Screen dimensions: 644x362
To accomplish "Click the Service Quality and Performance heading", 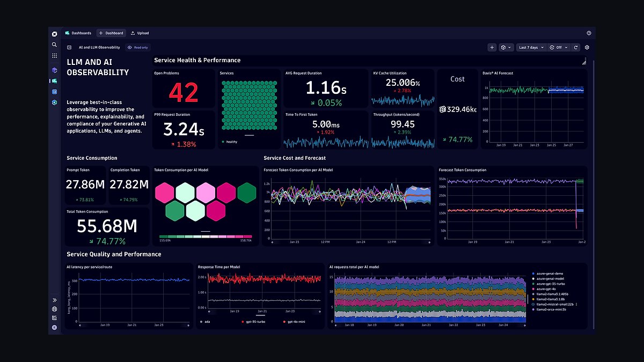I will 114,254.
